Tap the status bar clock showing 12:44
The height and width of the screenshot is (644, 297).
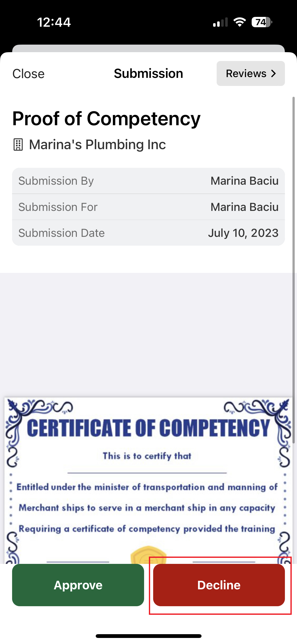54,22
